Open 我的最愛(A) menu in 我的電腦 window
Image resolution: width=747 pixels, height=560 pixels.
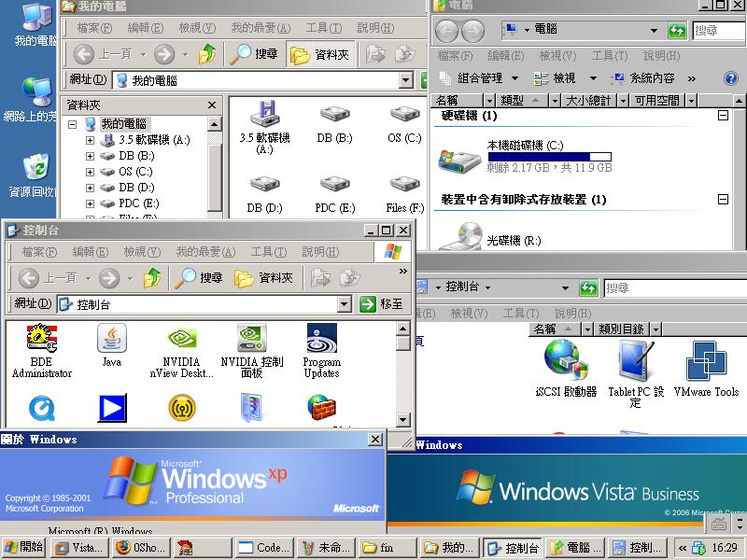(x=261, y=28)
